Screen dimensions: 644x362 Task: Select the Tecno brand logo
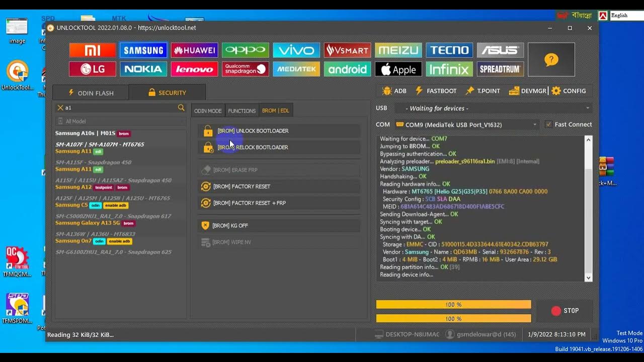[449, 50]
